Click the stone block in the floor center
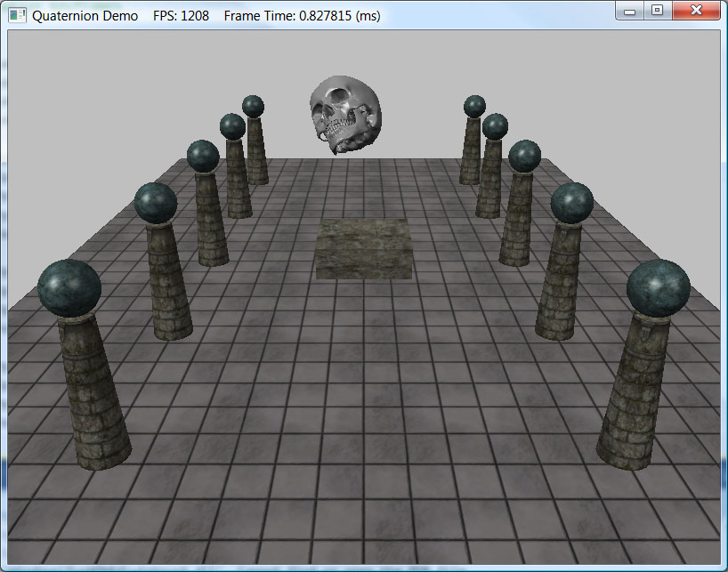 (363, 249)
